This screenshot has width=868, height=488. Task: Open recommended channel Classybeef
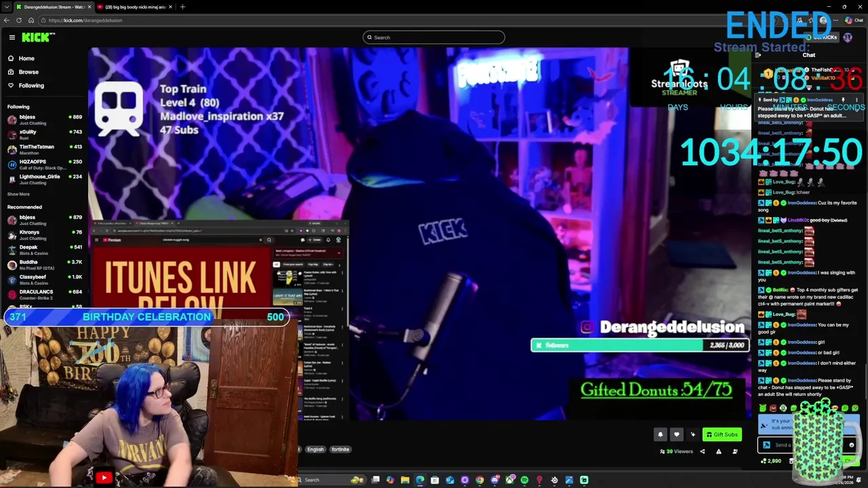(x=45, y=279)
